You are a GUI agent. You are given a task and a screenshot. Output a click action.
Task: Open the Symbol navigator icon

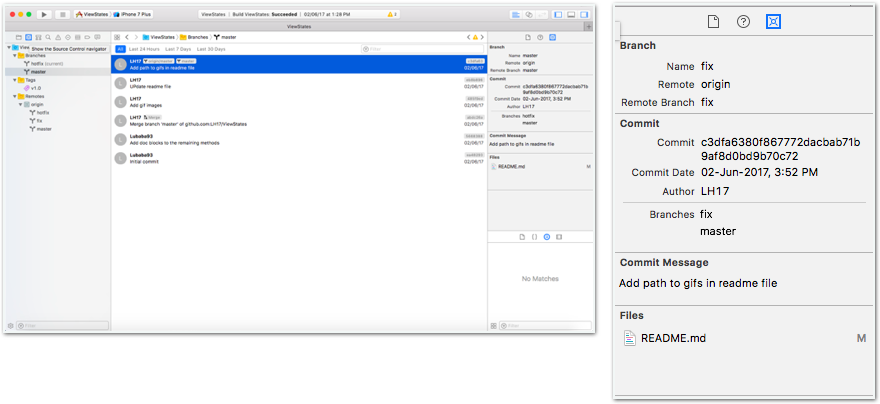click(x=38, y=37)
